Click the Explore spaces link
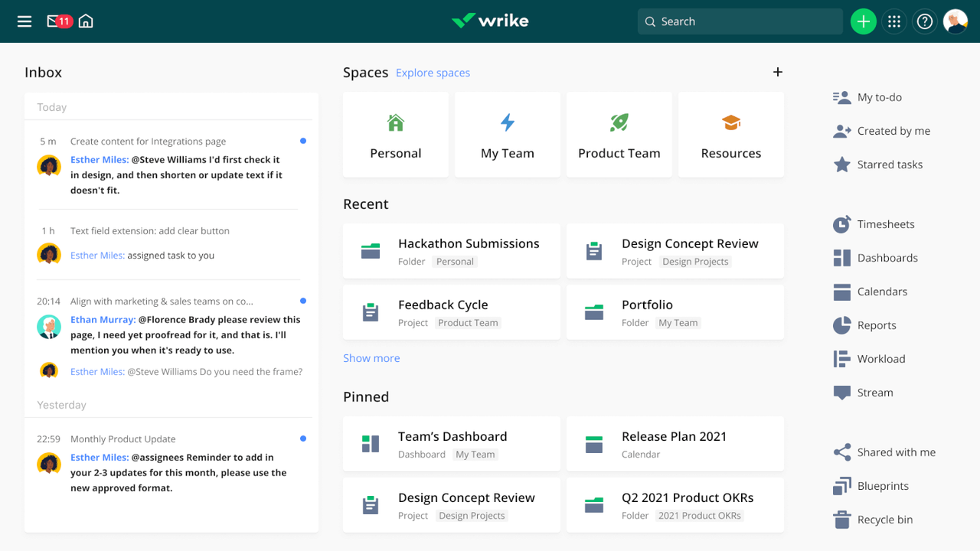 click(x=433, y=73)
